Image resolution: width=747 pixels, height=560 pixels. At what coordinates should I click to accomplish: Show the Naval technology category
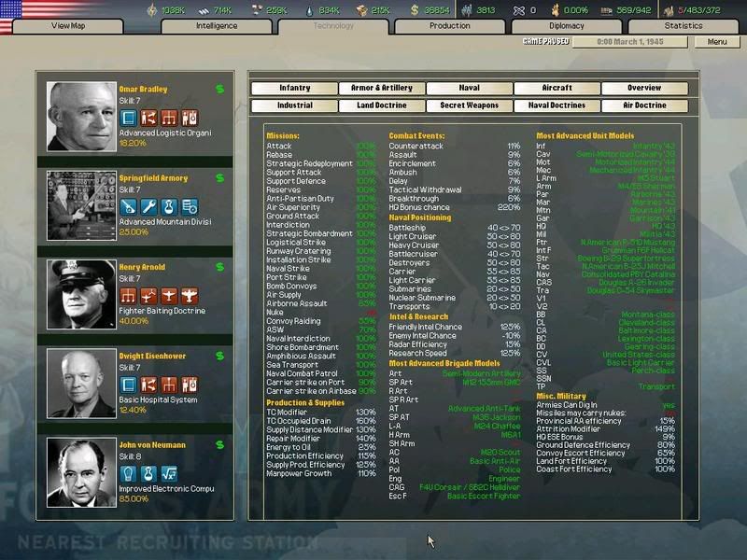click(x=470, y=88)
